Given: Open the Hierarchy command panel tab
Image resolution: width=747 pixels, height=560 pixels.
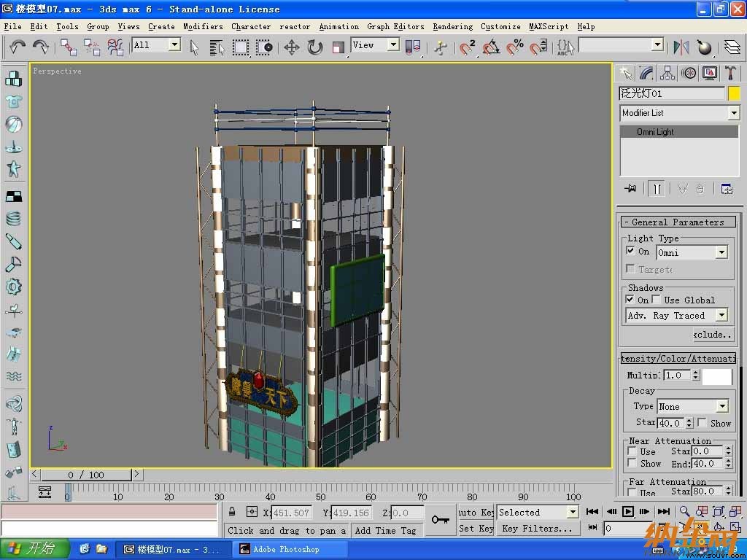Looking at the screenshot, I should click(x=667, y=74).
